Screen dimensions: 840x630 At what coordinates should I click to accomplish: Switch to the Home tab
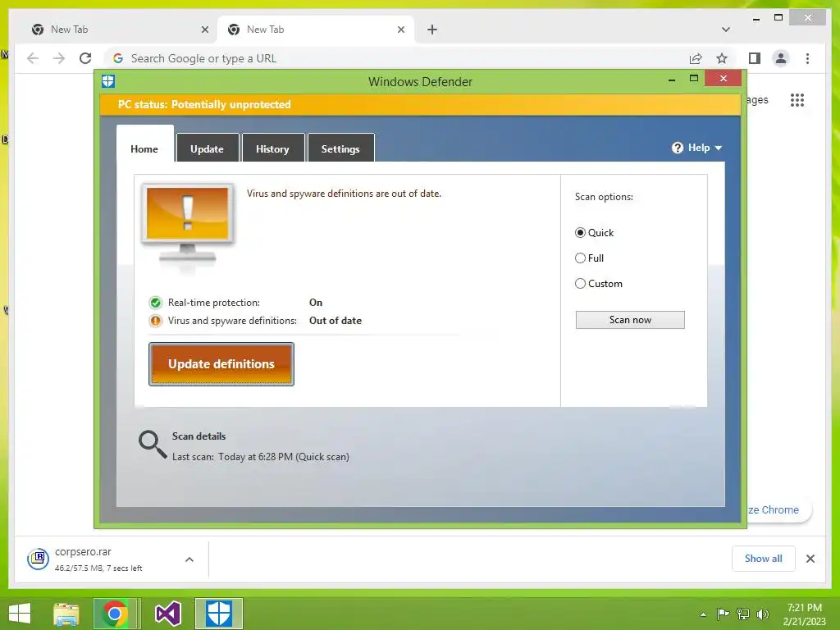[144, 149]
